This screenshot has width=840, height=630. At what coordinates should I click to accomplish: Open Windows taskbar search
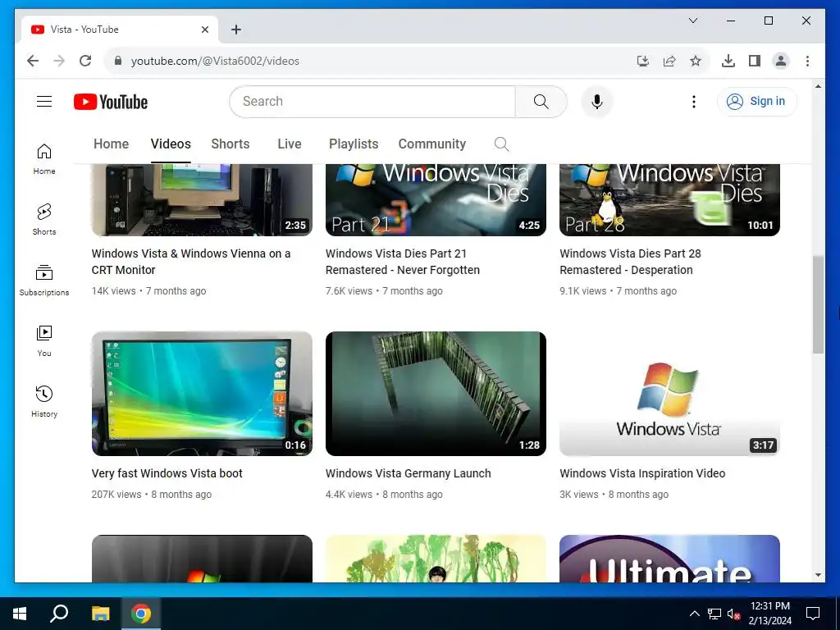[x=59, y=614]
